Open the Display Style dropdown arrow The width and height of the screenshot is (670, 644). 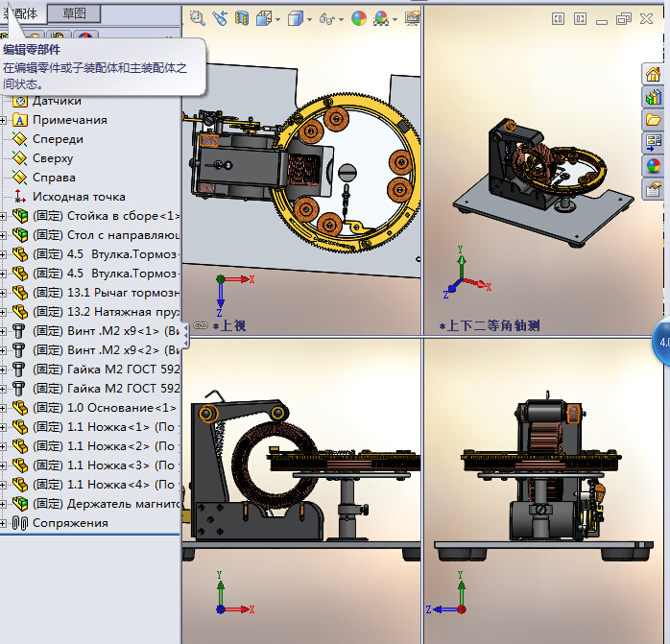309,19
